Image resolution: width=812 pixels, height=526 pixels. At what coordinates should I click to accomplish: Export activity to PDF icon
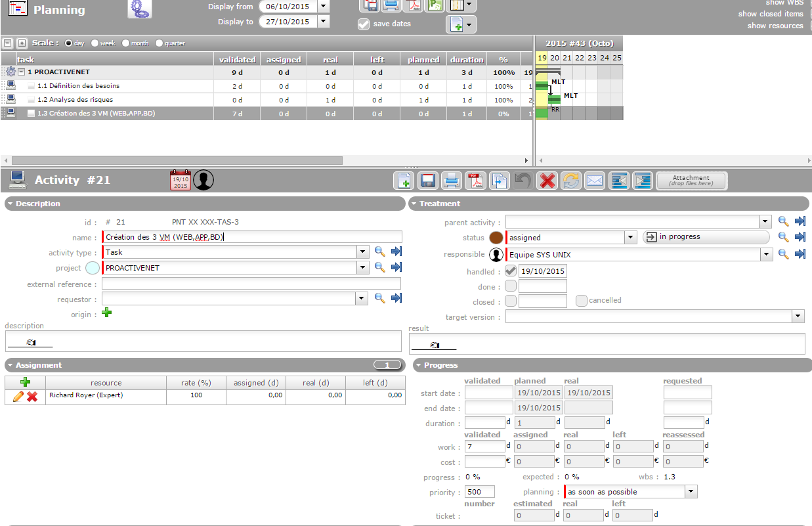[x=475, y=181]
